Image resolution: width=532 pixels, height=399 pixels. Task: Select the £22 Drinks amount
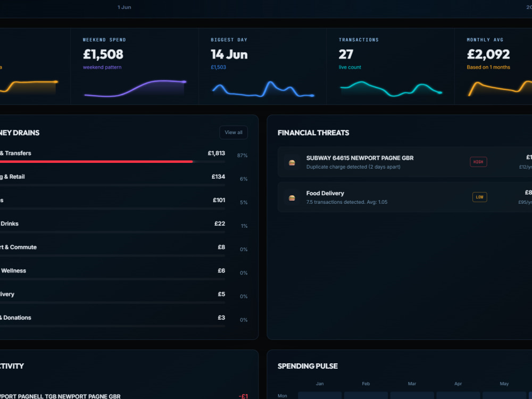[220, 223]
